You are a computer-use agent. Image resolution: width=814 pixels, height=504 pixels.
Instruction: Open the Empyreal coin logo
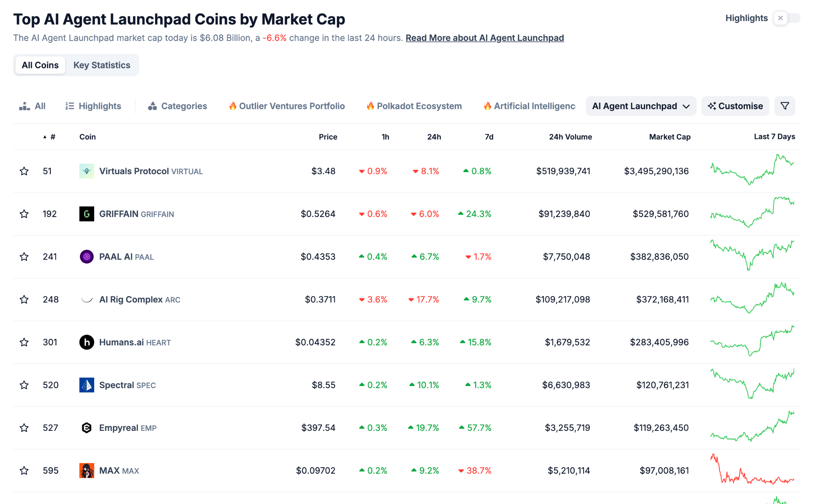pyautogui.click(x=87, y=428)
